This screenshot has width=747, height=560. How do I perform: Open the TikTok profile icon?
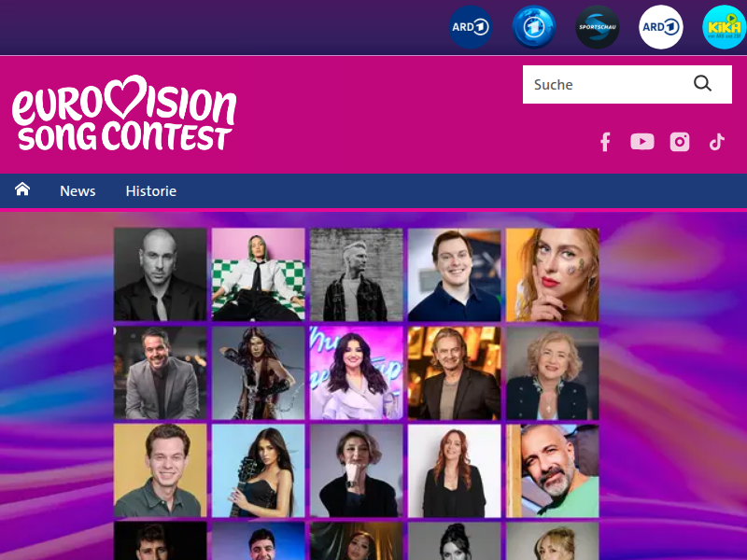[x=717, y=142]
